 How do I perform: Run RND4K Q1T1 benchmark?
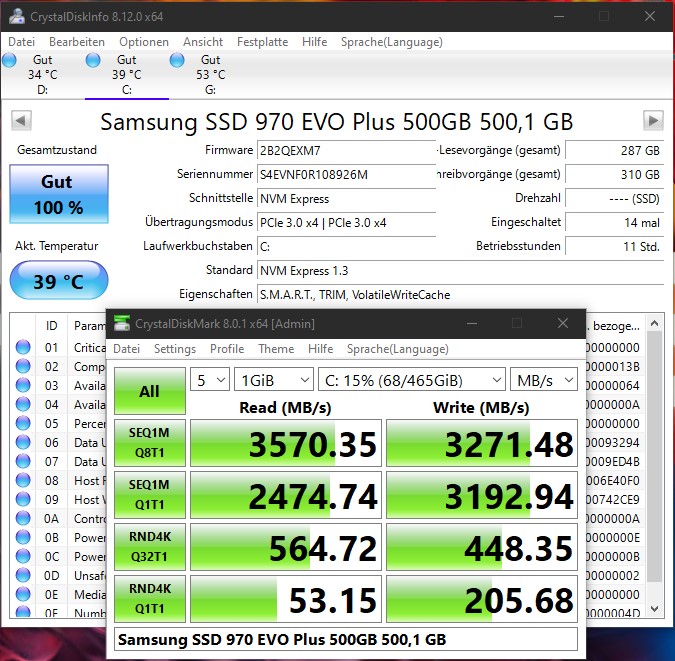pos(150,599)
